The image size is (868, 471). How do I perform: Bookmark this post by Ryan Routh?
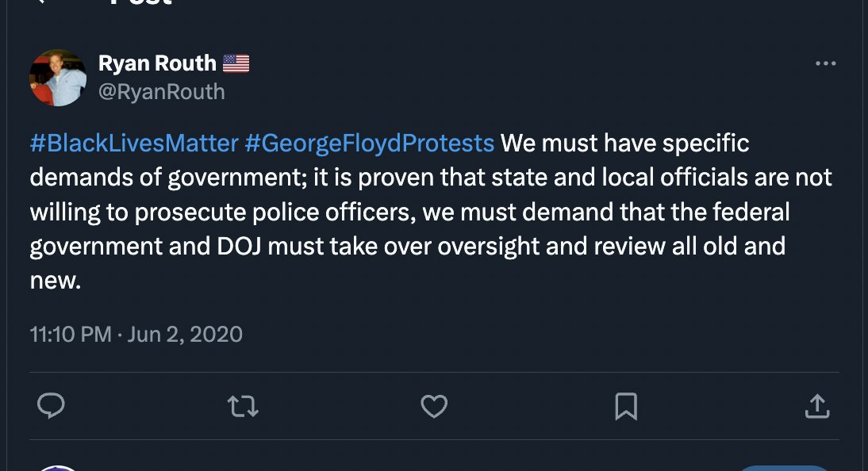[626, 407]
